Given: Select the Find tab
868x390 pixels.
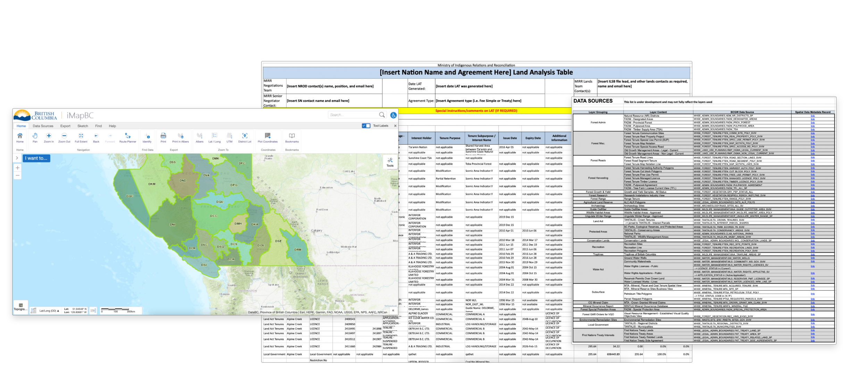Looking at the screenshot, I should [99, 126].
